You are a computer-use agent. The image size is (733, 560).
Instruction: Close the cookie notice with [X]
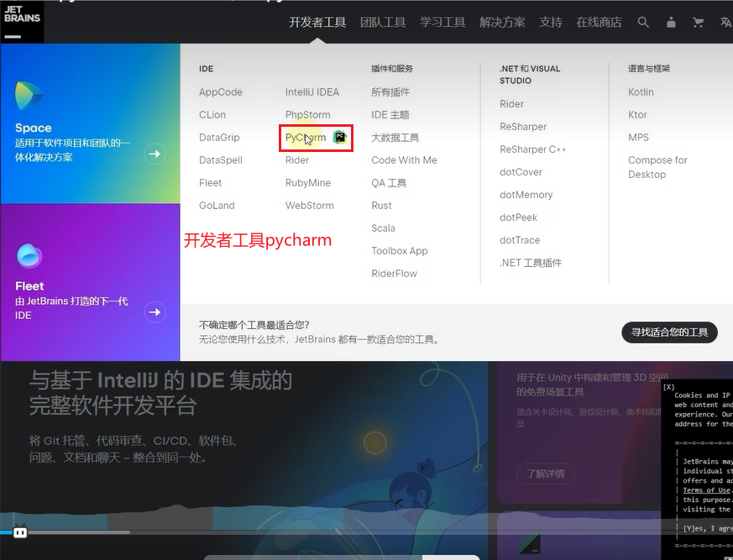[669, 386]
